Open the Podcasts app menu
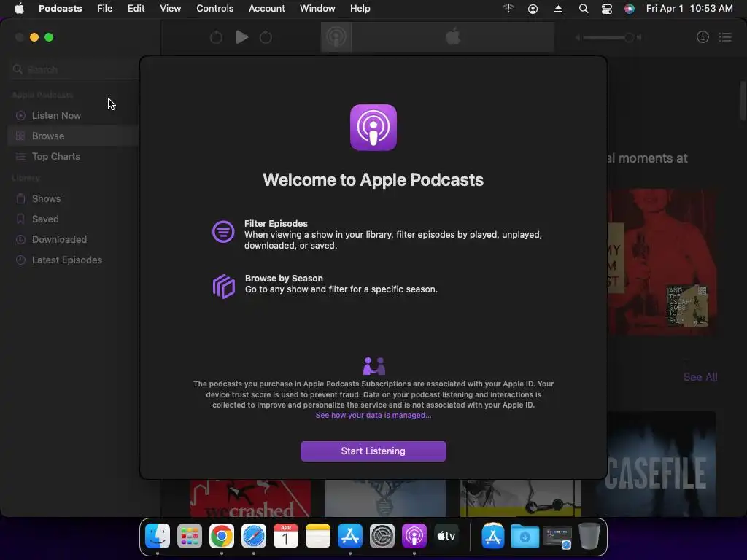This screenshot has width=747, height=560. coord(60,9)
